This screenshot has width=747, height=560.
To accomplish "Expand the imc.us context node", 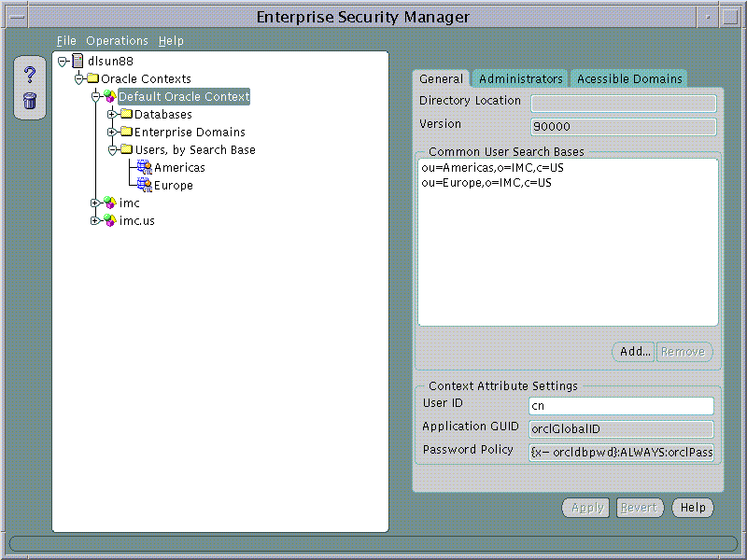I will tap(95, 220).
